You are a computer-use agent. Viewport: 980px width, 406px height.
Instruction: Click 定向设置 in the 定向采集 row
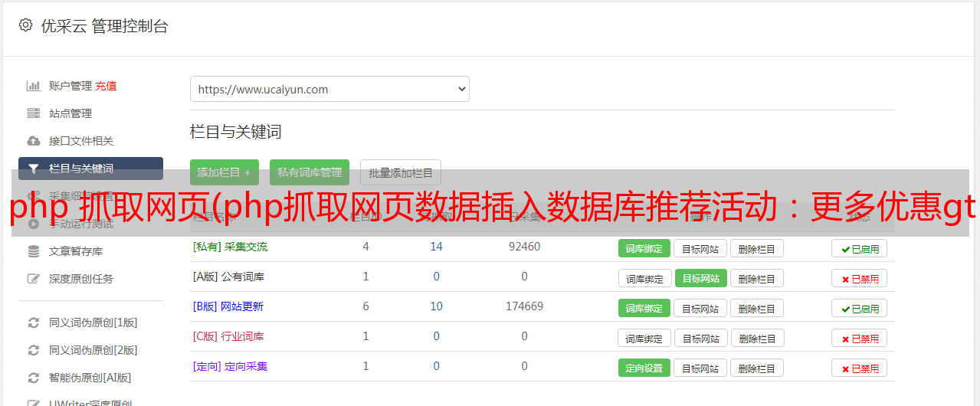(x=644, y=368)
